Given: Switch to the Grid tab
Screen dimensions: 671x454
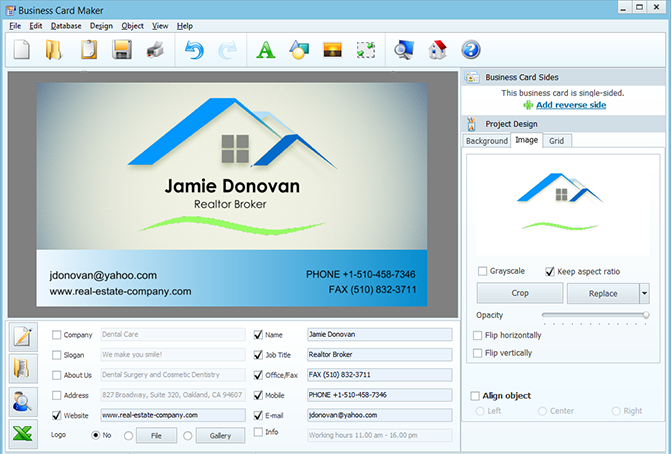Looking at the screenshot, I should click(556, 141).
